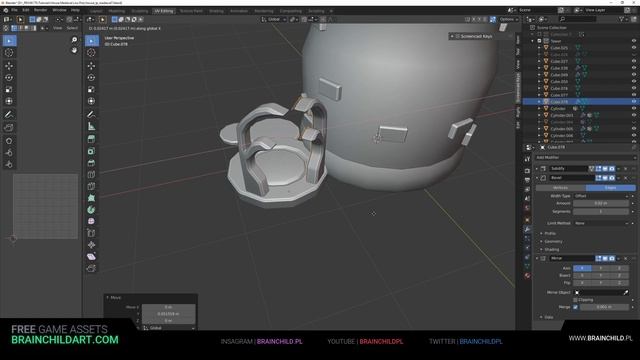Open the Render menu

coord(40,10)
